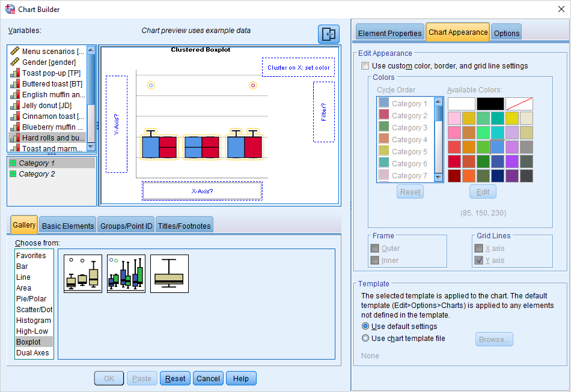The width and height of the screenshot is (571, 392).
Task: Click the simple boxplot gallery thumbnail
Action: [83, 274]
